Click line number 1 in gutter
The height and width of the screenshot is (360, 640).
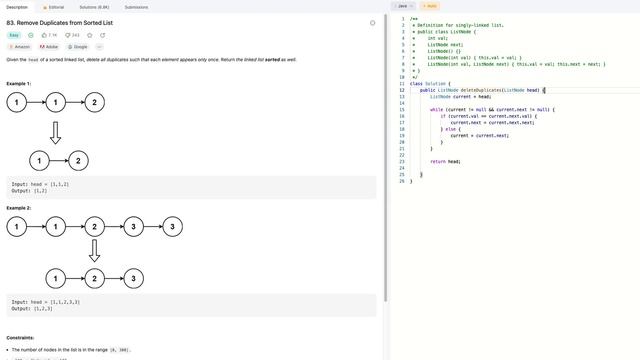tap(403, 19)
